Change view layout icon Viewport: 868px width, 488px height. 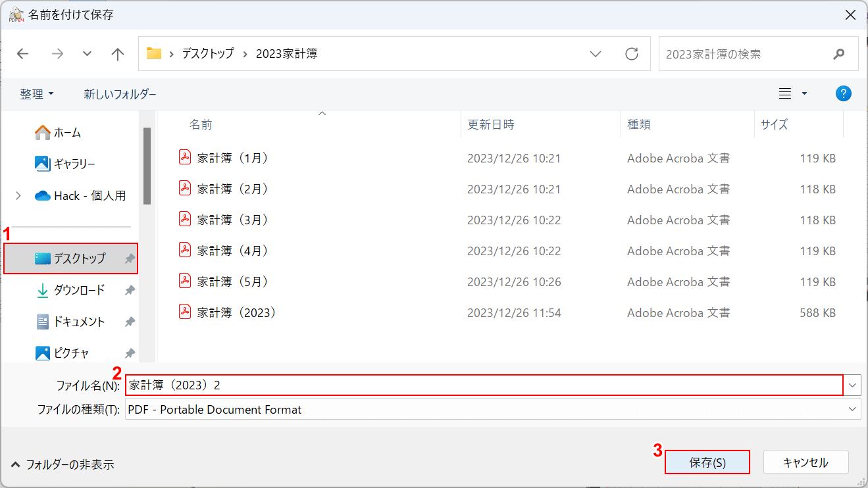point(785,94)
